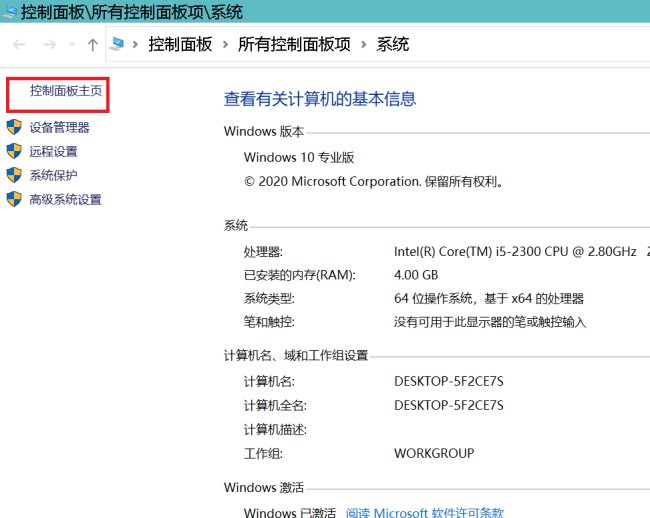Click shield icon beside 系统保护
The width and height of the screenshot is (650, 518).
[x=14, y=175]
